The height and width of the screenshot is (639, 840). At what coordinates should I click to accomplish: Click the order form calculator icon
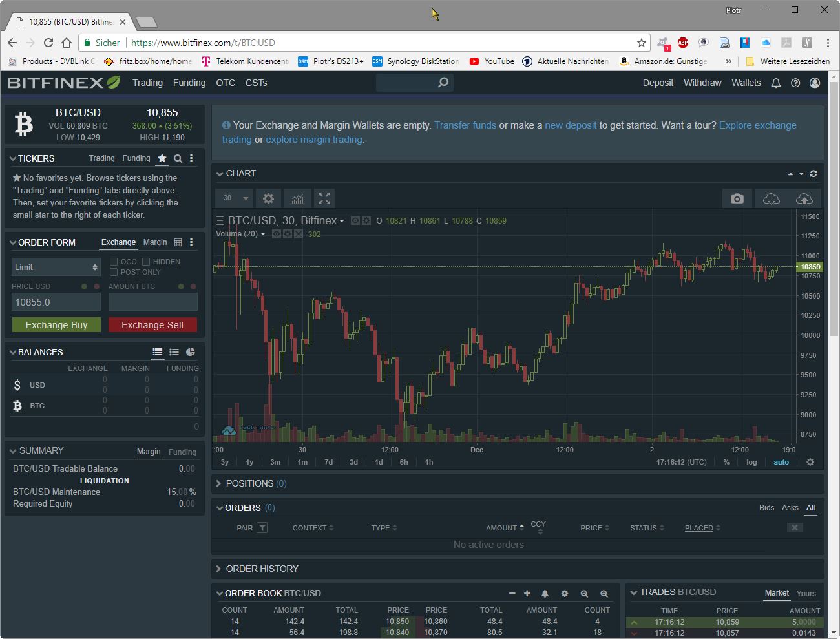(x=178, y=242)
